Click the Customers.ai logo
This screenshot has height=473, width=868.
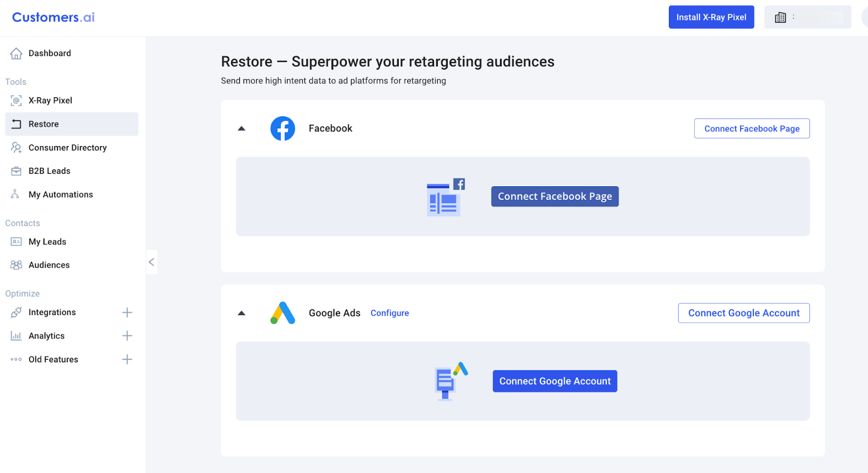[53, 17]
